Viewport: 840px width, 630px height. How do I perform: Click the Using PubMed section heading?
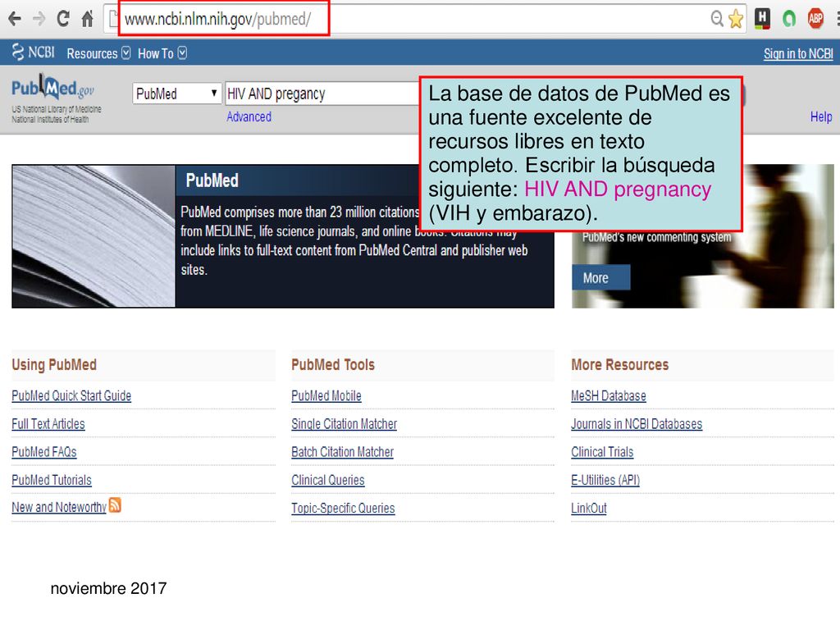54,365
